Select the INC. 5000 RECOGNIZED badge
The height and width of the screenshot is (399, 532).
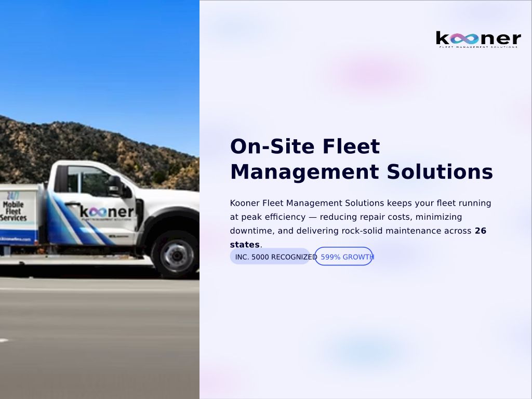[x=270, y=257]
